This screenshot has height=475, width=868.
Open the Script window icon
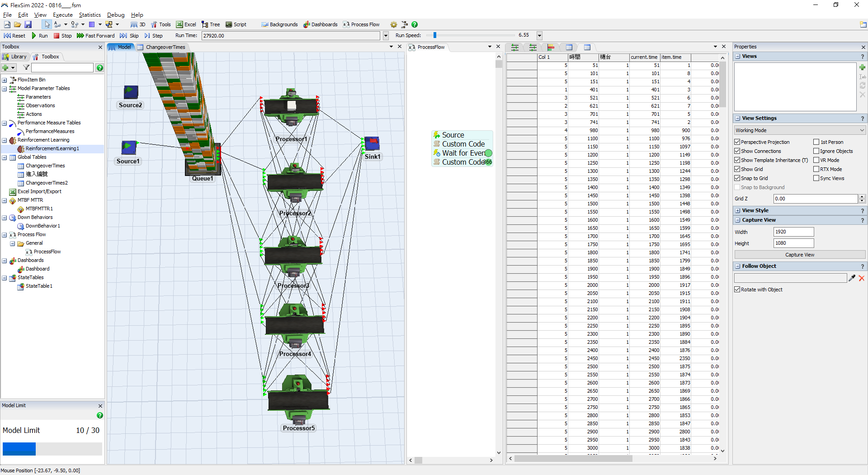tap(236, 24)
